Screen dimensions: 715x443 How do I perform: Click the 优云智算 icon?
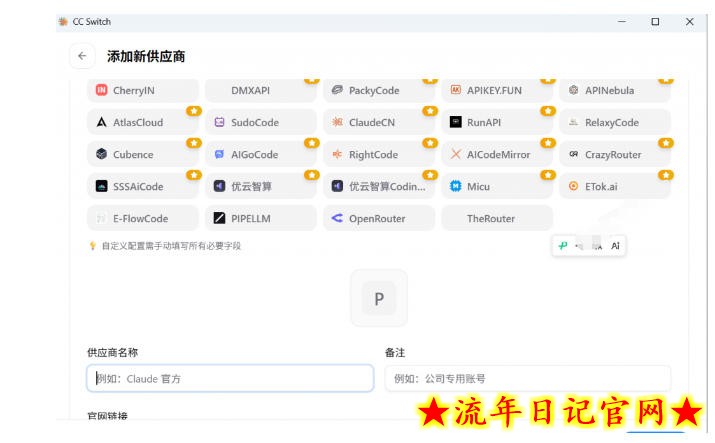219,186
